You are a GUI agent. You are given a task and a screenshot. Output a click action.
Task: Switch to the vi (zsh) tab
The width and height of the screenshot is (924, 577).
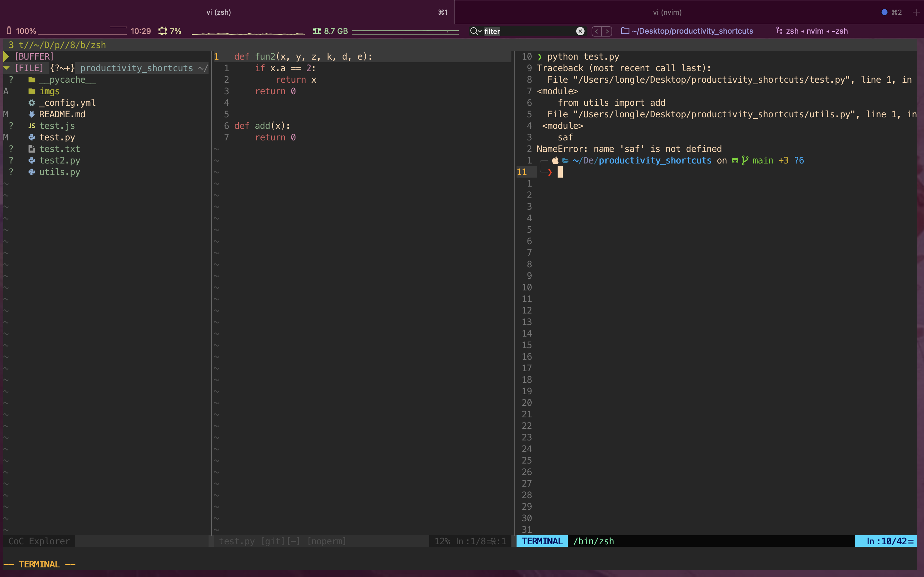point(219,12)
